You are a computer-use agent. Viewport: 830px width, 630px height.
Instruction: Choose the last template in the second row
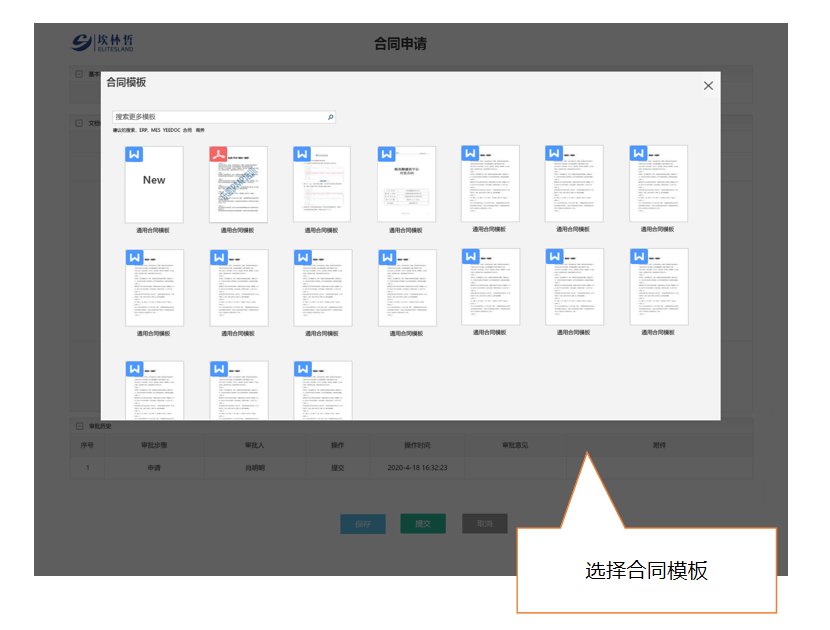pyautogui.click(x=658, y=287)
